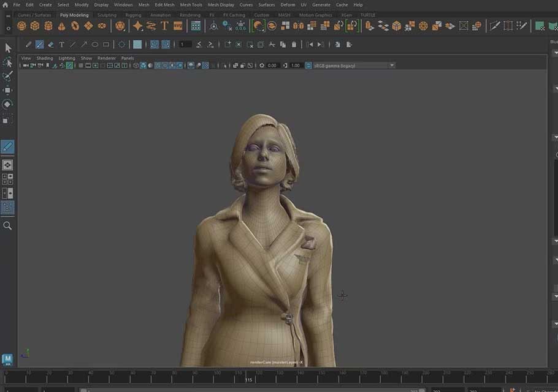The image size is (558, 392).
Task: Choose the Rotate tool in left toolbox
Action: pos(7,104)
